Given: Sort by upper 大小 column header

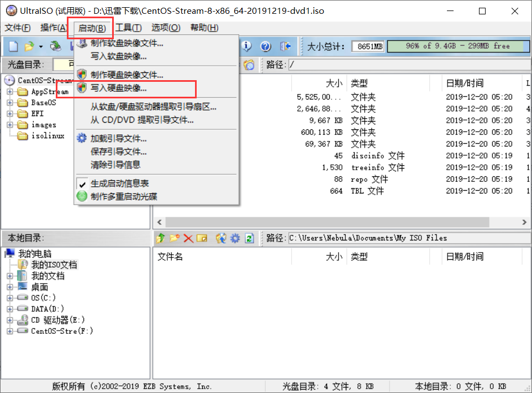Looking at the screenshot, I should click(x=334, y=83).
